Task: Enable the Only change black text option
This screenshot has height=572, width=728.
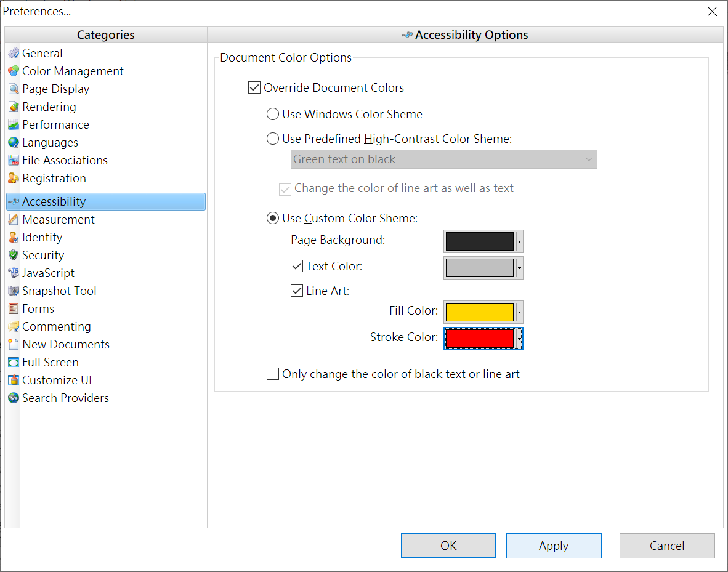Action: (x=273, y=373)
